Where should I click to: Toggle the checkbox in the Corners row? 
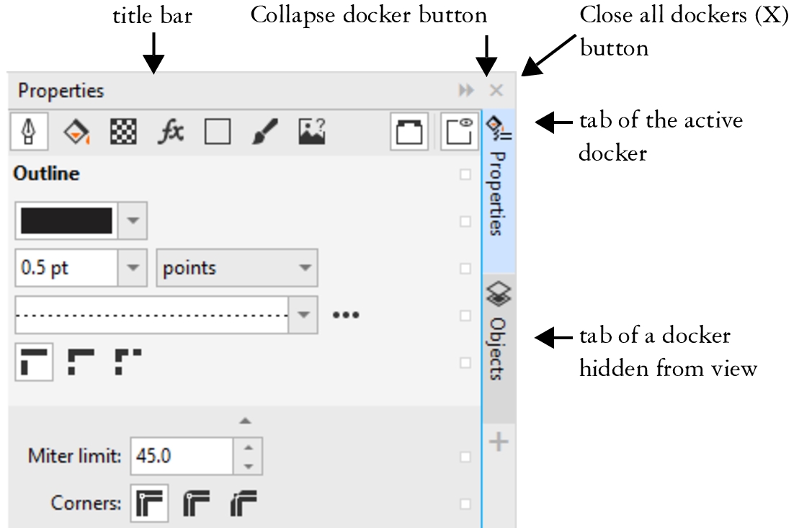tap(465, 504)
